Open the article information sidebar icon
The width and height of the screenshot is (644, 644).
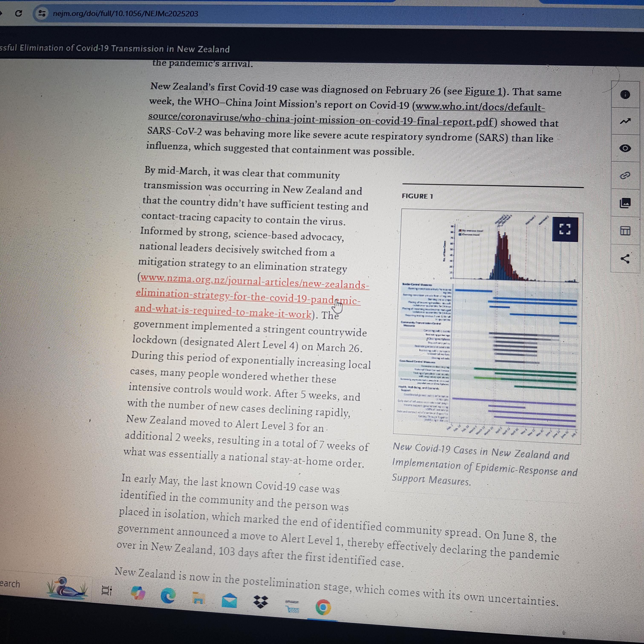click(625, 94)
